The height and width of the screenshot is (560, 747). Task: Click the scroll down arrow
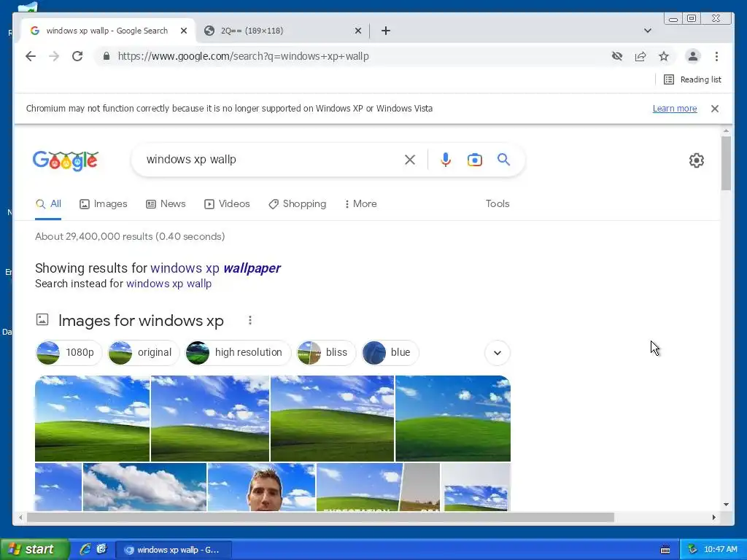726,505
